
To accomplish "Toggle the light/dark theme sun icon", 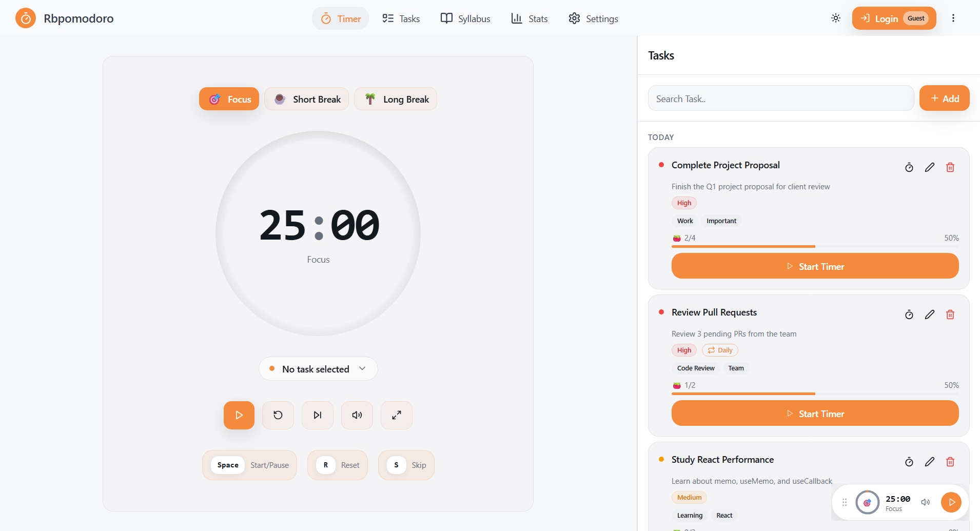I will pyautogui.click(x=835, y=18).
